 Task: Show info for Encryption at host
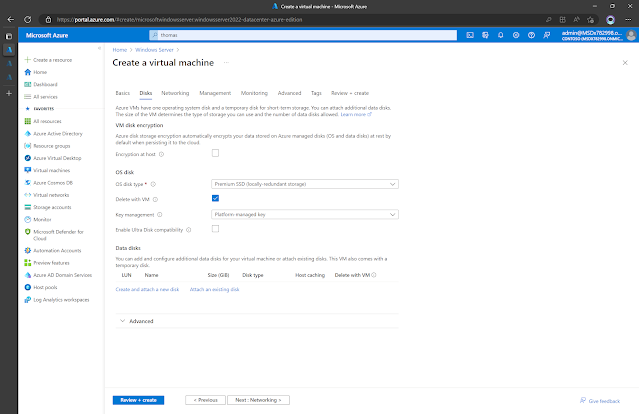click(x=161, y=154)
